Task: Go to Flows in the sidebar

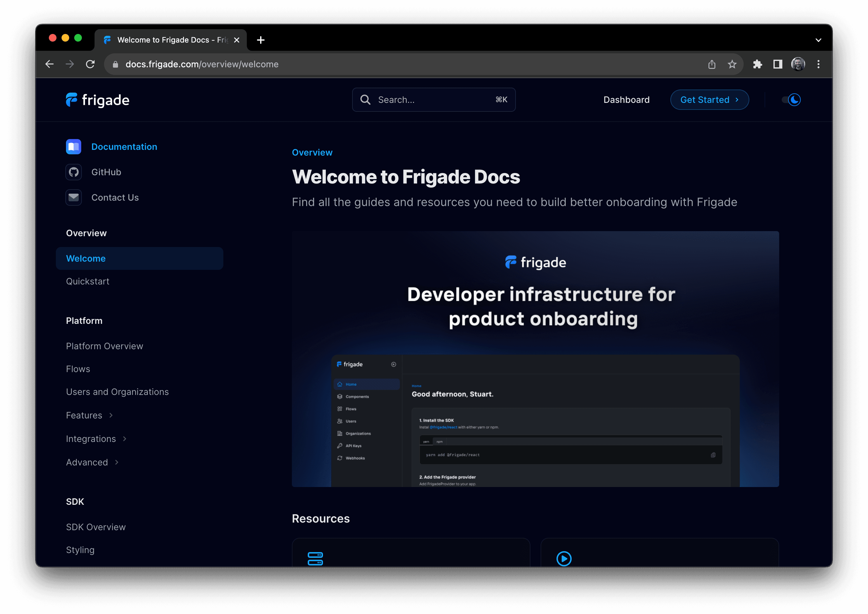Action: [78, 369]
